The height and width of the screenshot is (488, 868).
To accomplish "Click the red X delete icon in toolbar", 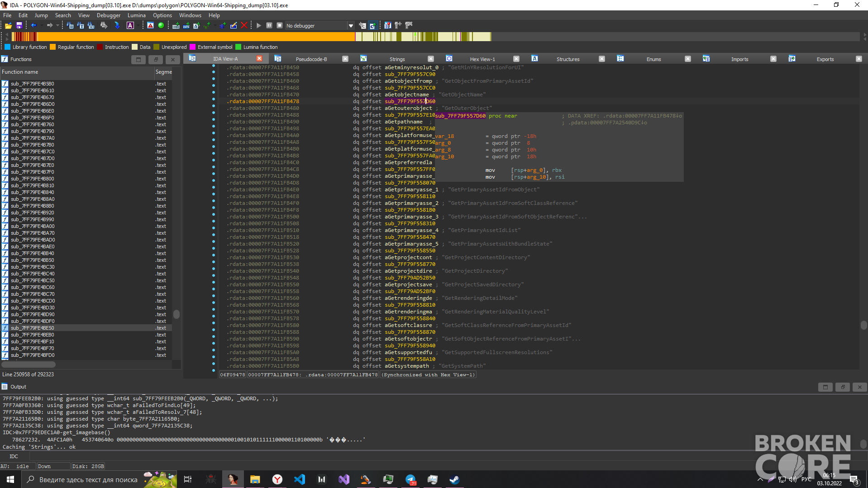I will (244, 26).
